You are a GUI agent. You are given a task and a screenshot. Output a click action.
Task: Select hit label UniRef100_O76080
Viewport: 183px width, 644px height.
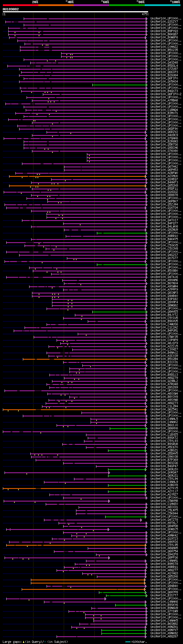[164, 151]
